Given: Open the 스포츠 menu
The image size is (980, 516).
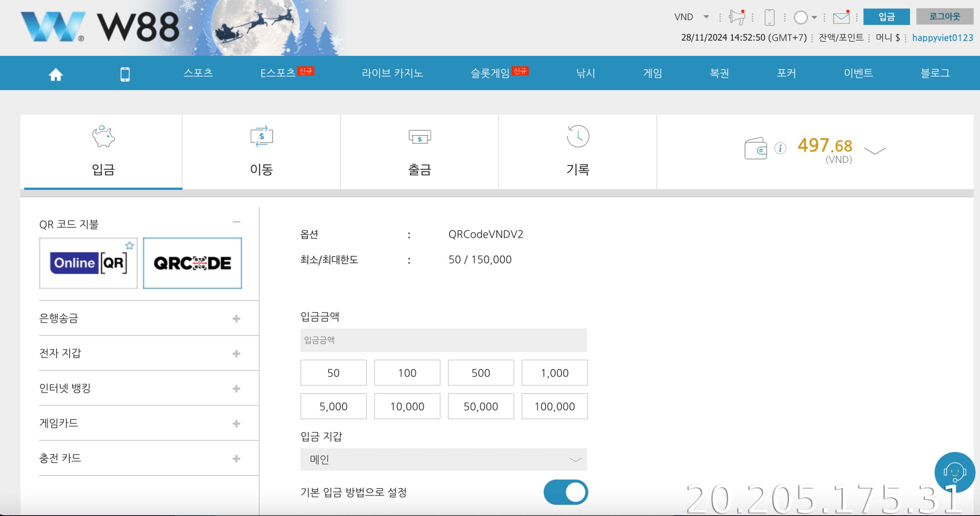Looking at the screenshot, I should [x=198, y=73].
